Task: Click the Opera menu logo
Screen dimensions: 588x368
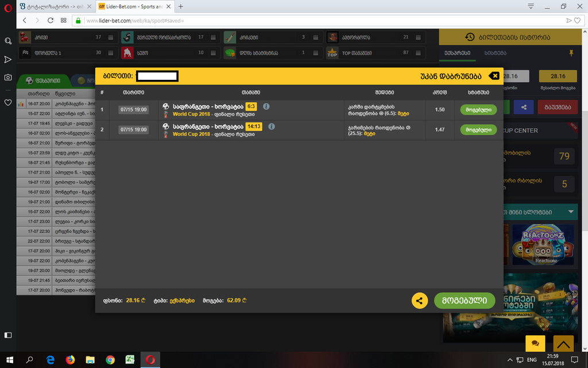Action: [8, 8]
